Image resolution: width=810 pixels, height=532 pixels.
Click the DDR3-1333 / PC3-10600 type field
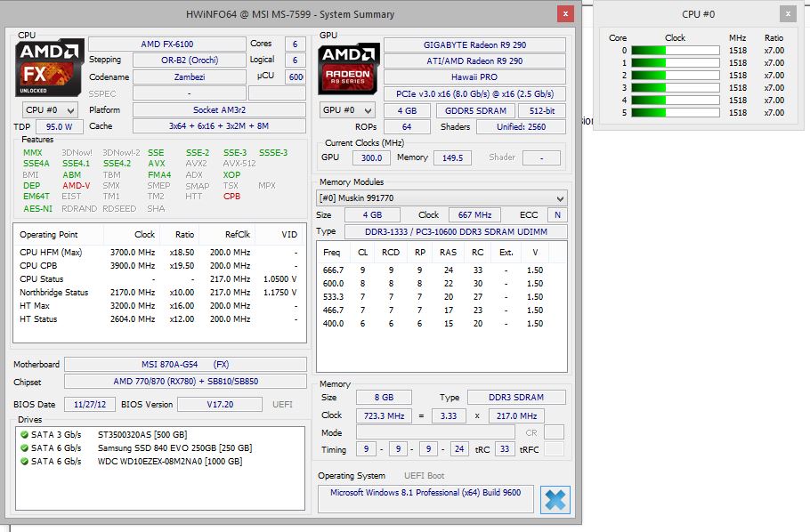tap(456, 232)
